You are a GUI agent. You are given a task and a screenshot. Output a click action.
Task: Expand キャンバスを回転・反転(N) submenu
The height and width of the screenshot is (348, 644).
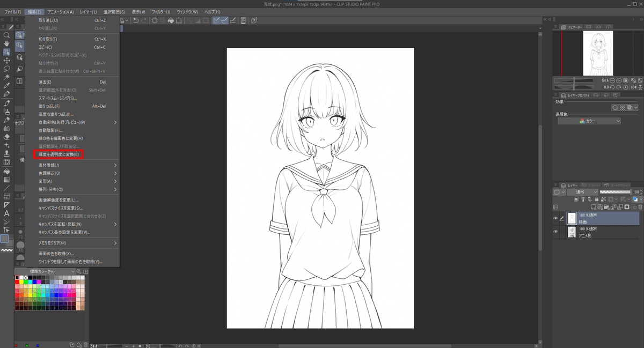click(x=78, y=224)
